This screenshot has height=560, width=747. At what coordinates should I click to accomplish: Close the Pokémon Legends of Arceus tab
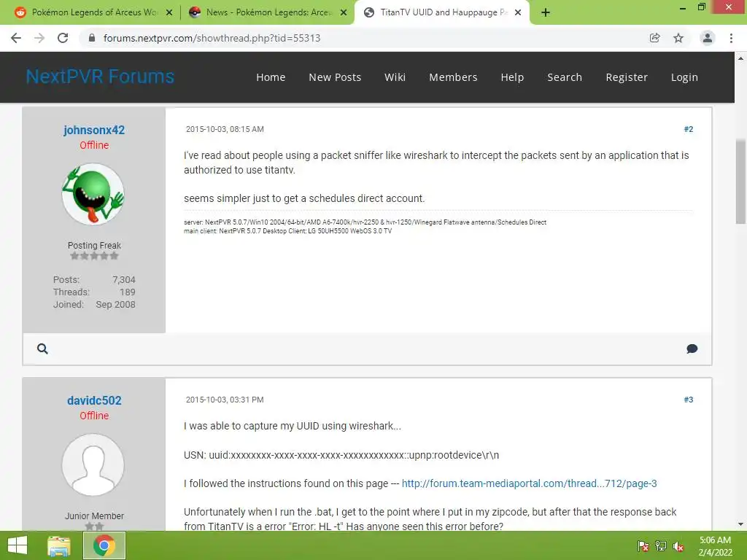click(169, 12)
